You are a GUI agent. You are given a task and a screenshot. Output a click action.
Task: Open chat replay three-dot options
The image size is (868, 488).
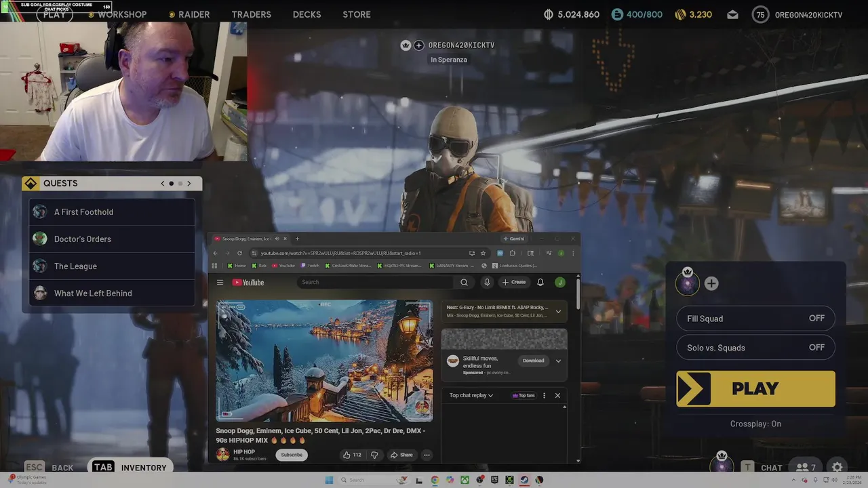pos(544,395)
